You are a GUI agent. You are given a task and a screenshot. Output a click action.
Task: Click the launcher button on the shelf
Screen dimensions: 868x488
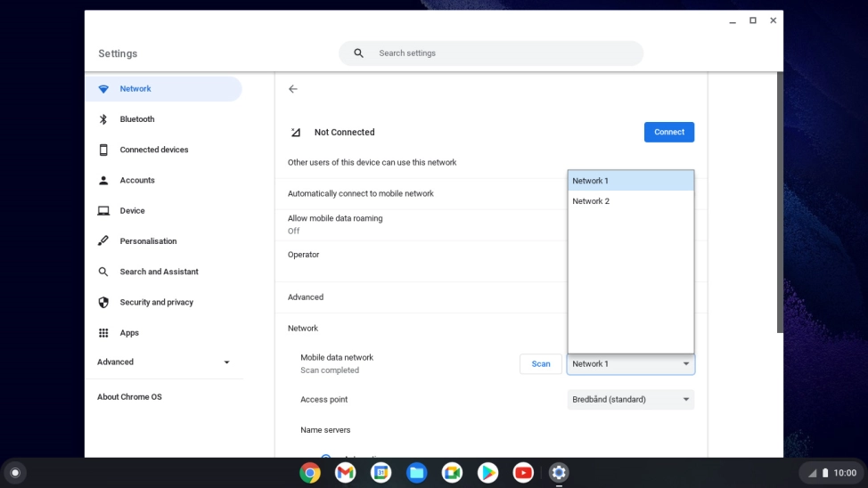(x=15, y=473)
